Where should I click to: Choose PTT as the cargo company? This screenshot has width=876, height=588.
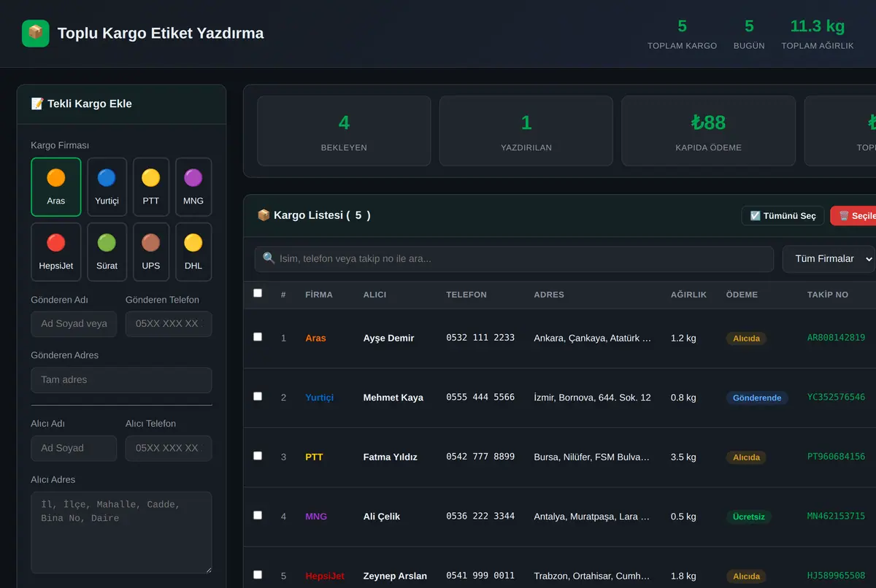[151, 187]
